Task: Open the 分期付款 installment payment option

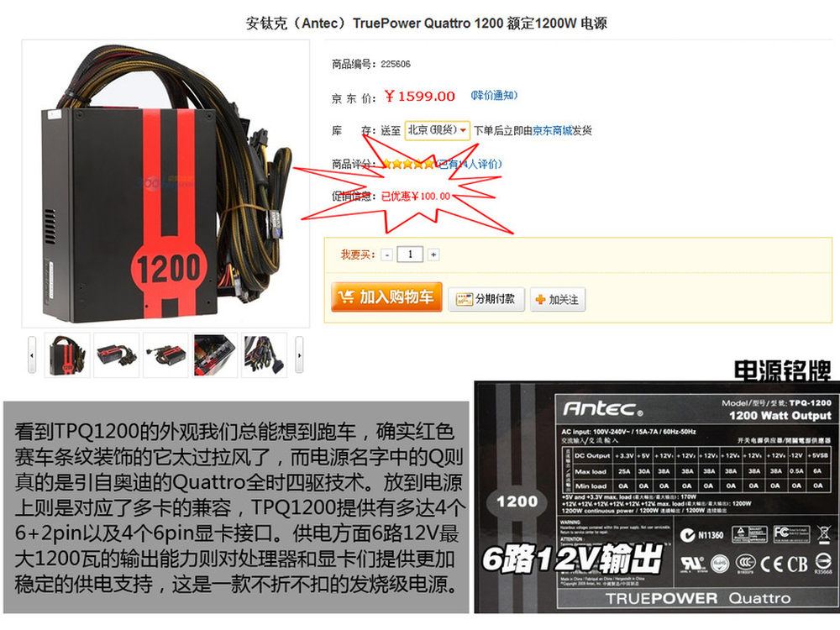Action: [486, 299]
